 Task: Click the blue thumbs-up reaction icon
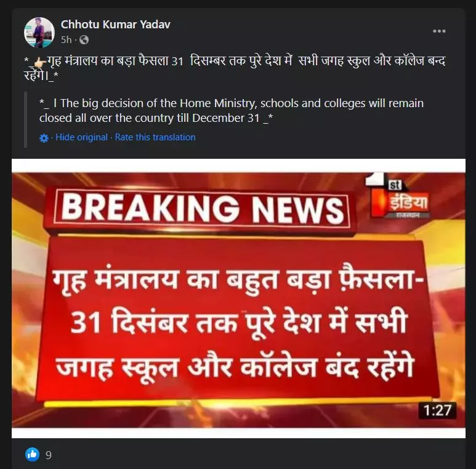click(32, 454)
